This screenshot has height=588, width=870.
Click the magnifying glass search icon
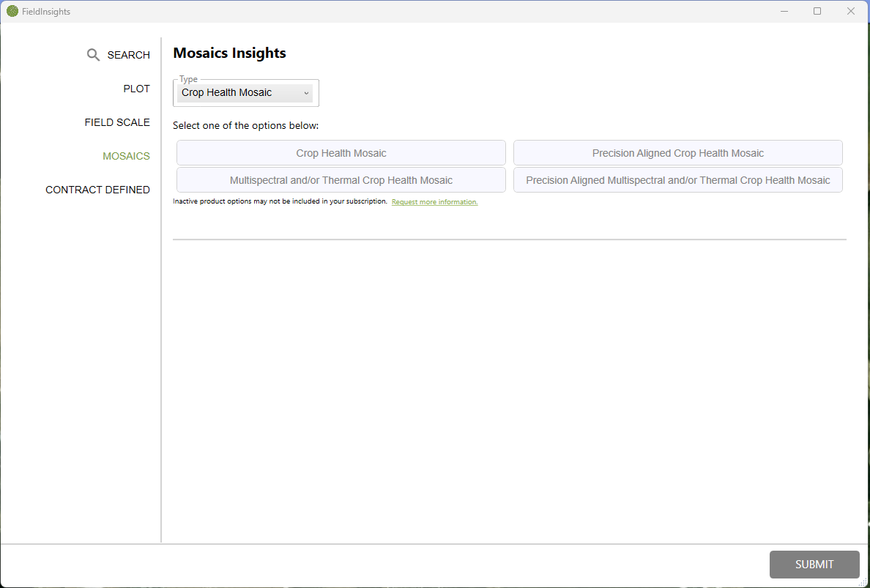pos(93,55)
